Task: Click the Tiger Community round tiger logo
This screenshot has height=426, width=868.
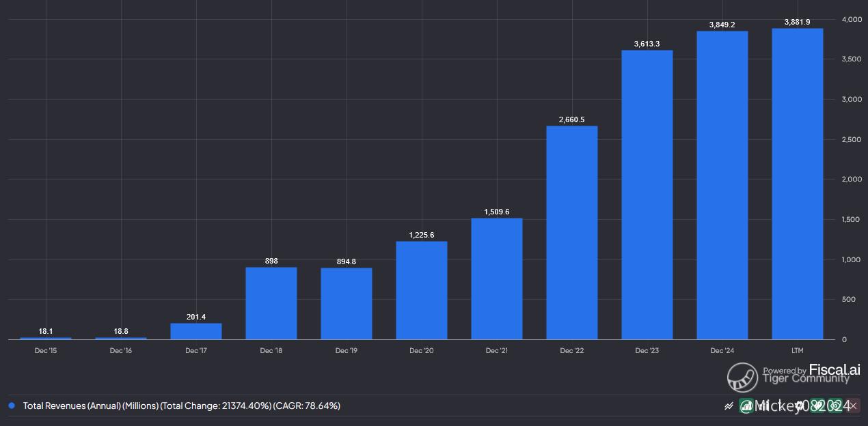Action: [742, 378]
